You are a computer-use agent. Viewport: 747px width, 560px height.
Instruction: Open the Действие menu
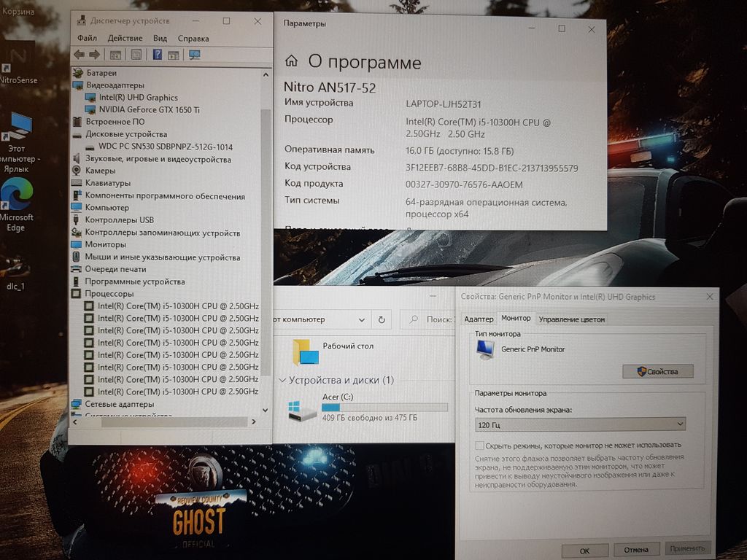[125, 38]
